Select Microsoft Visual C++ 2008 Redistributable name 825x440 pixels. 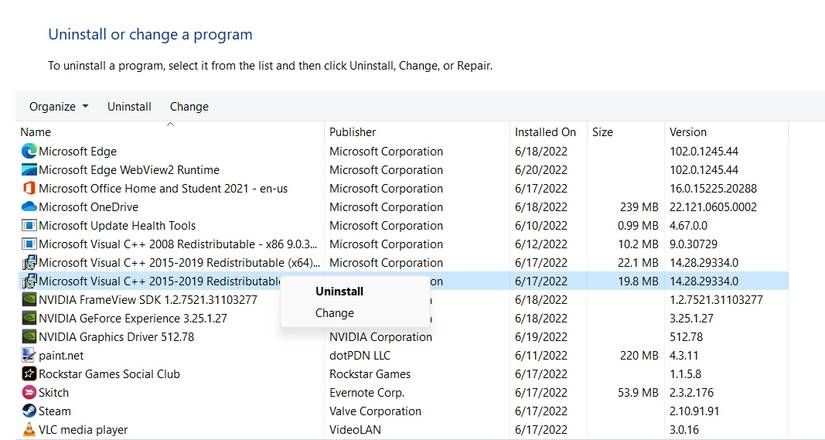click(179, 244)
